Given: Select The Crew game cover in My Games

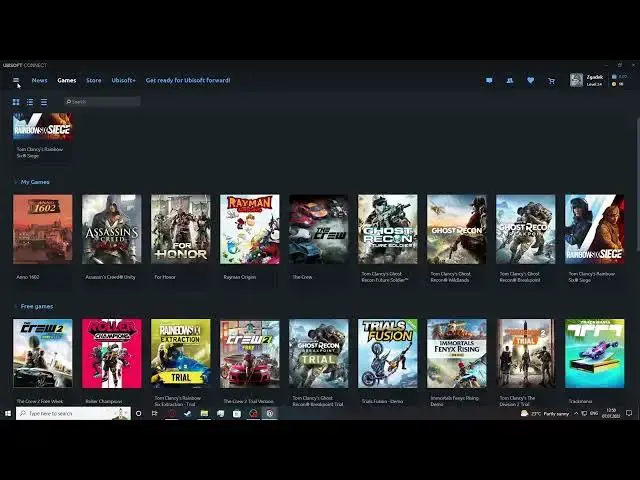Looking at the screenshot, I should (319, 229).
